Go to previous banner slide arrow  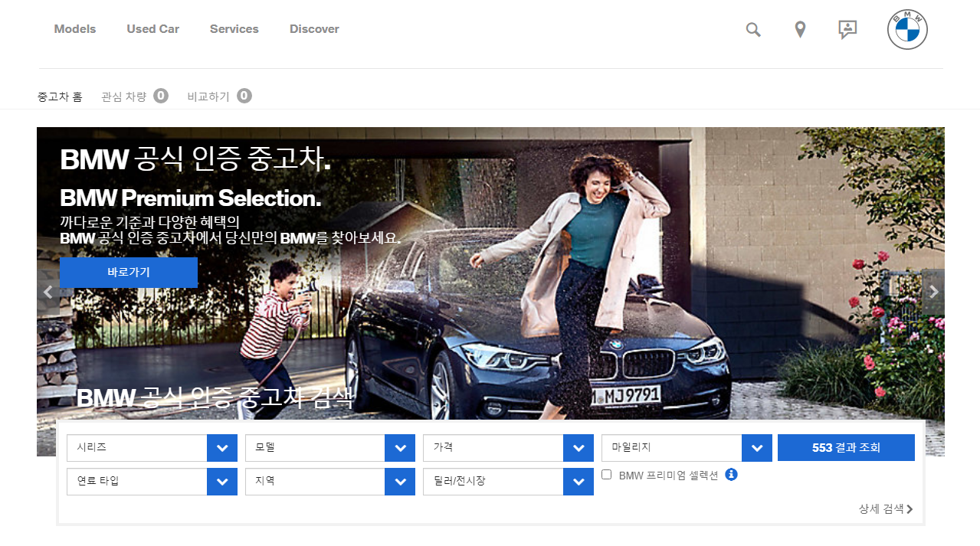(x=48, y=292)
